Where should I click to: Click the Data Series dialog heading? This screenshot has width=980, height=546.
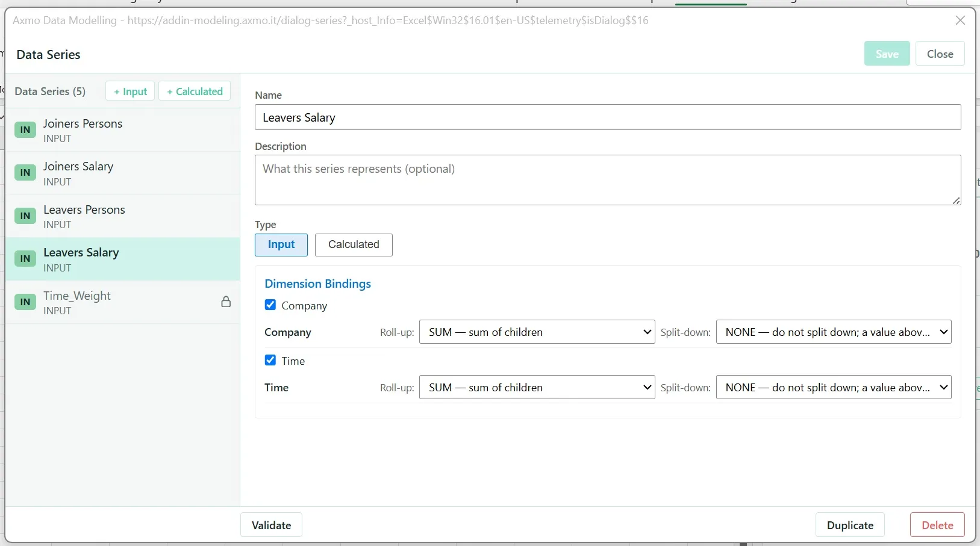click(49, 54)
